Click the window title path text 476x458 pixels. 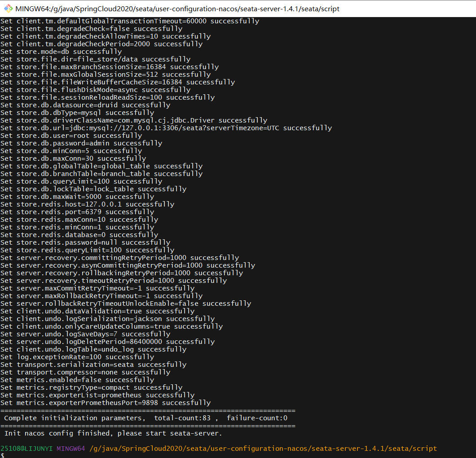(x=177, y=9)
